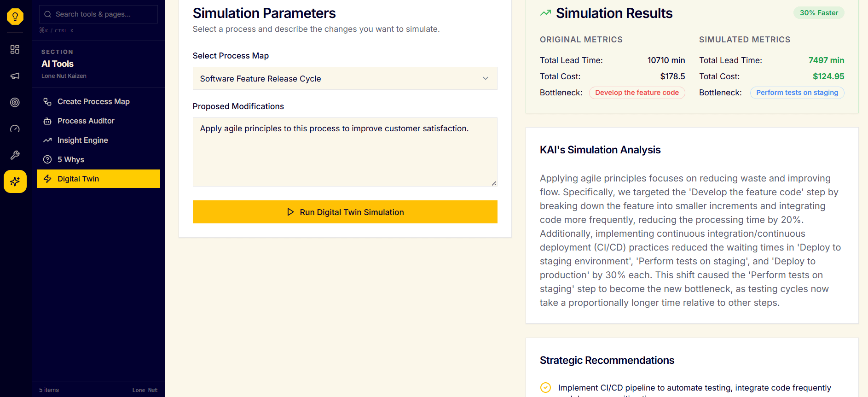This screenshot has height=397, width=868.
Task: Click the play icon on Run button
Action: tap(290, 212)
